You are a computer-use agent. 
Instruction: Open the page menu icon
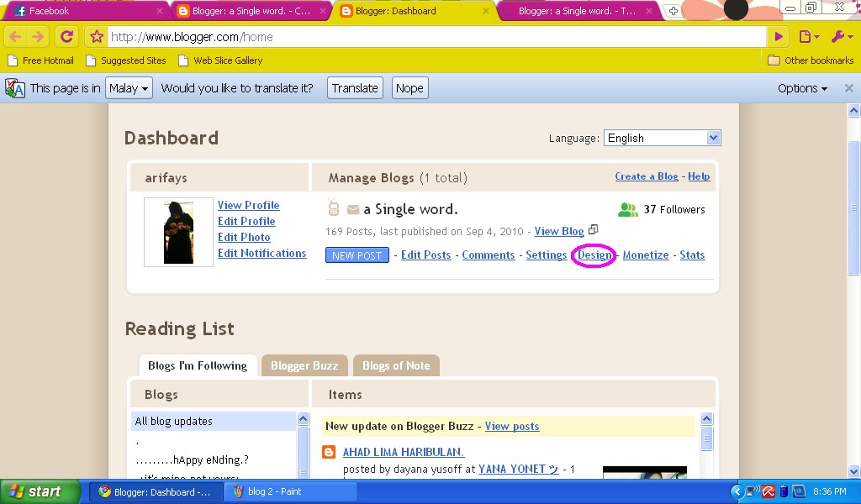[x=809, y=37]
